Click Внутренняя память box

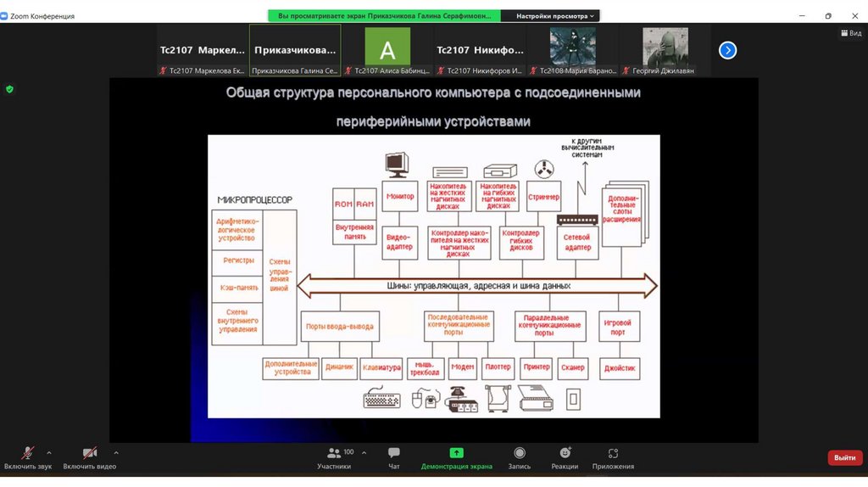(354, 232)
